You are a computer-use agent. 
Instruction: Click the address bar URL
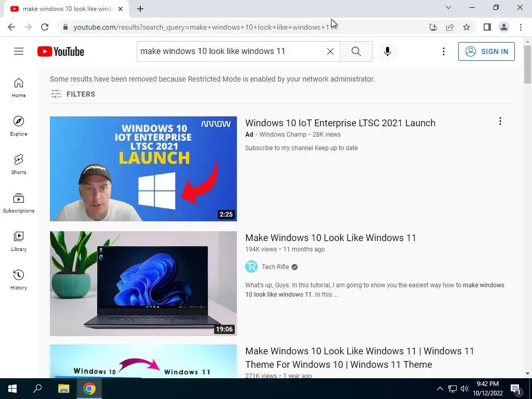click(203, 27)
